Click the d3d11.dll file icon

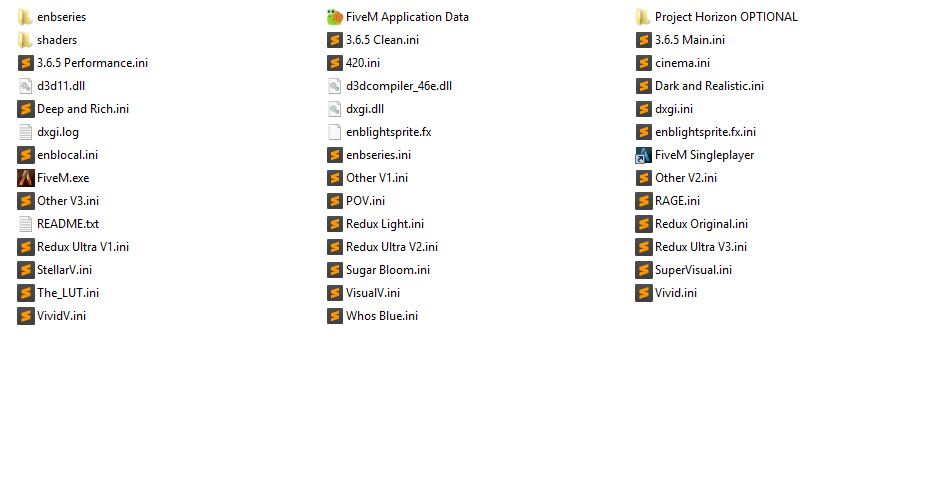pos(26,86)
